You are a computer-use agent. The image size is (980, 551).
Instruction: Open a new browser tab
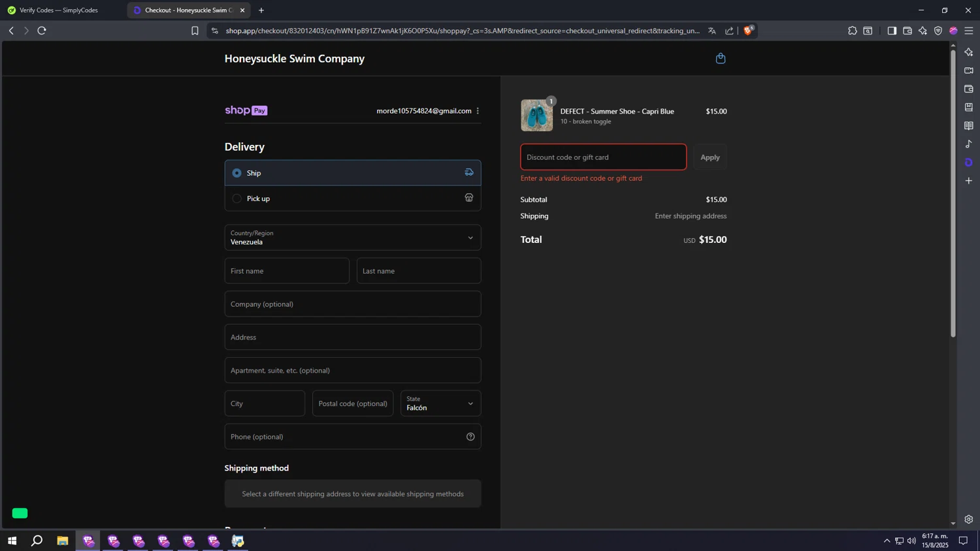coord(261,10)
